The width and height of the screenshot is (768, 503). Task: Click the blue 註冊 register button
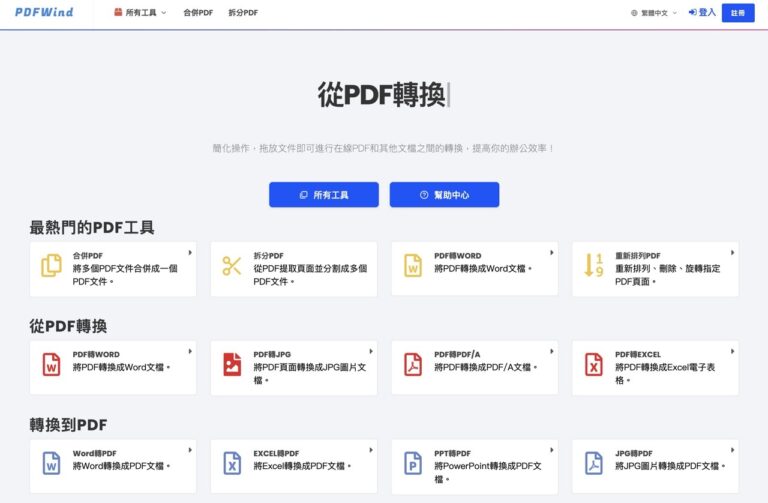[x=738, y=13]
